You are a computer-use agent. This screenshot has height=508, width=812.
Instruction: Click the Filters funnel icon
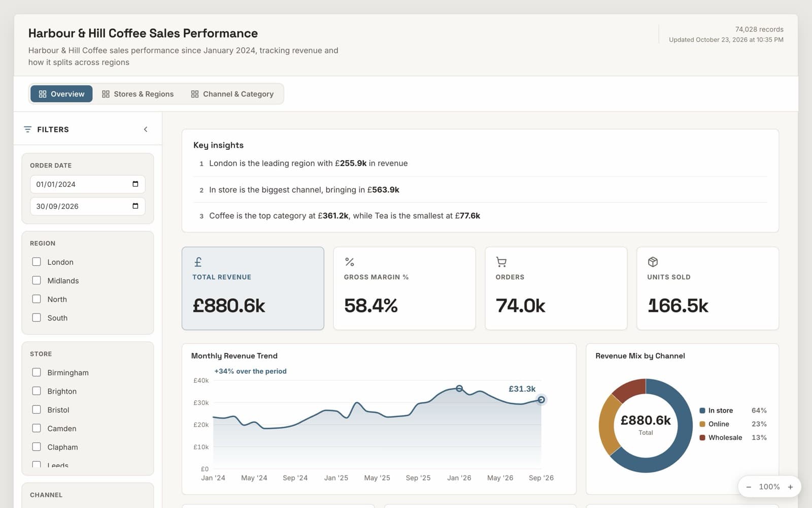[x=27, y=130]
